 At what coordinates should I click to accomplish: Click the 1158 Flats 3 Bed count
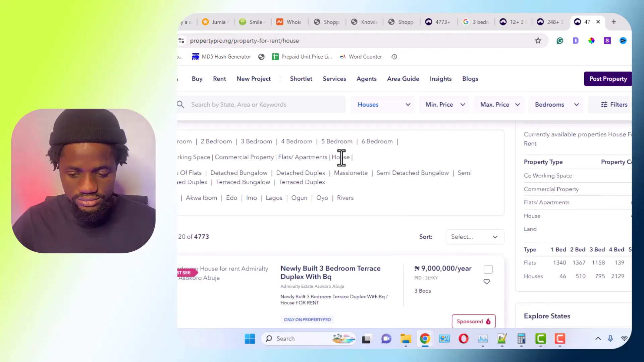pyautogui.click(x=598, y=263)
